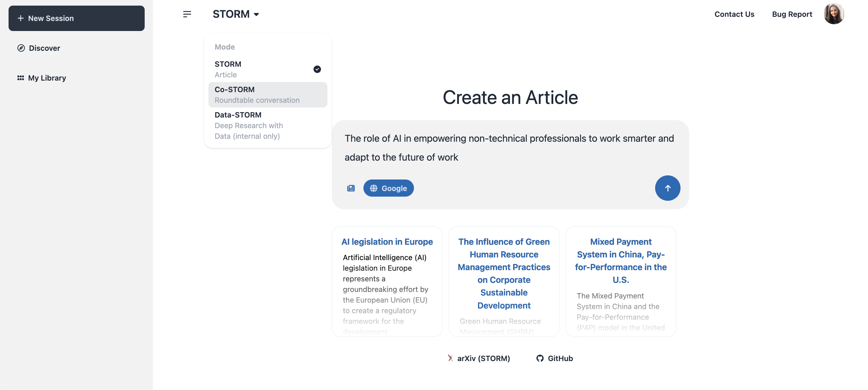Image resolution: width=868 pixels, height=390 pixels.
Task: Click the article topic text field
Action: pyautogui.click(x=510, y=148)
